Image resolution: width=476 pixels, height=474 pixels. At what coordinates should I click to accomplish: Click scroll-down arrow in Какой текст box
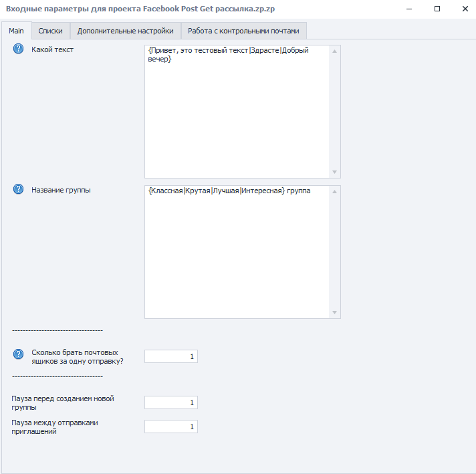[334, 172]
